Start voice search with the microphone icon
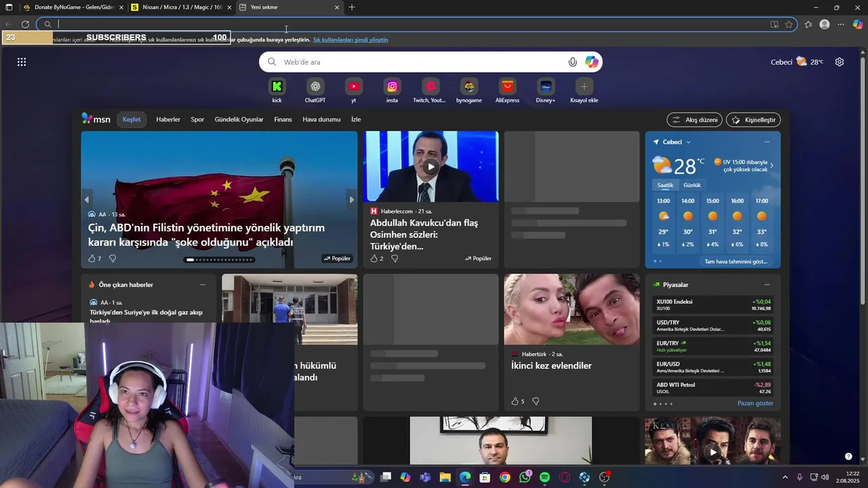 tap(572, 62)
